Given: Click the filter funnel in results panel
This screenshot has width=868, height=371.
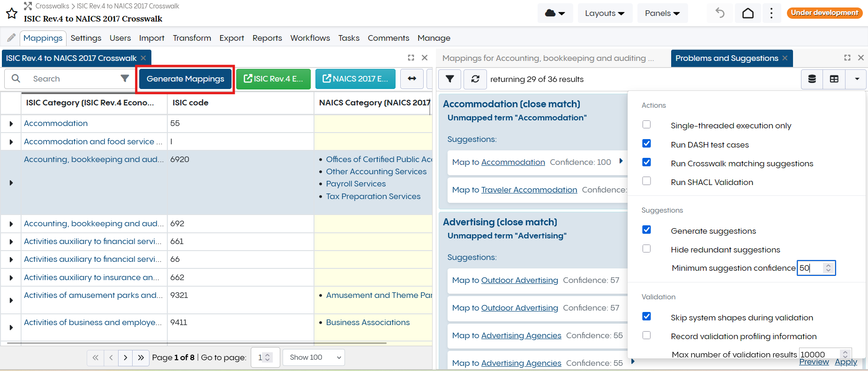Looking at the screenshot, I should point(449,79).
